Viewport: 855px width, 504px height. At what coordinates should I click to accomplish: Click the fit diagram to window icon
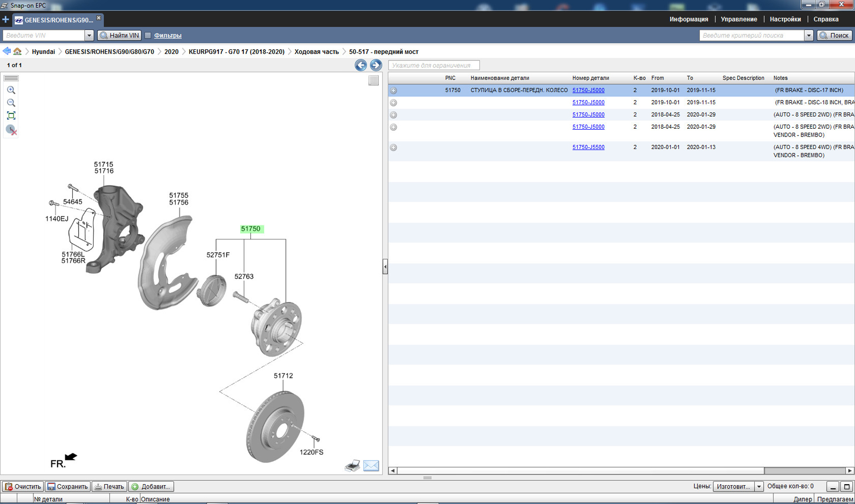[11, 116]
